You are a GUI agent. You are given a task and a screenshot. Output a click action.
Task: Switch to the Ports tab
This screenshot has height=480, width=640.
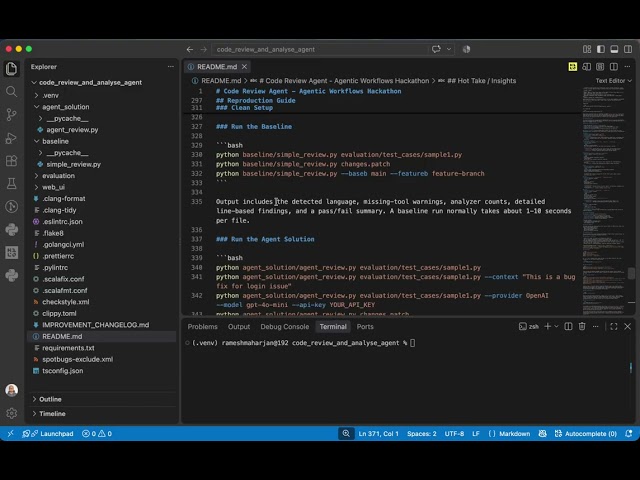(365, 327)
